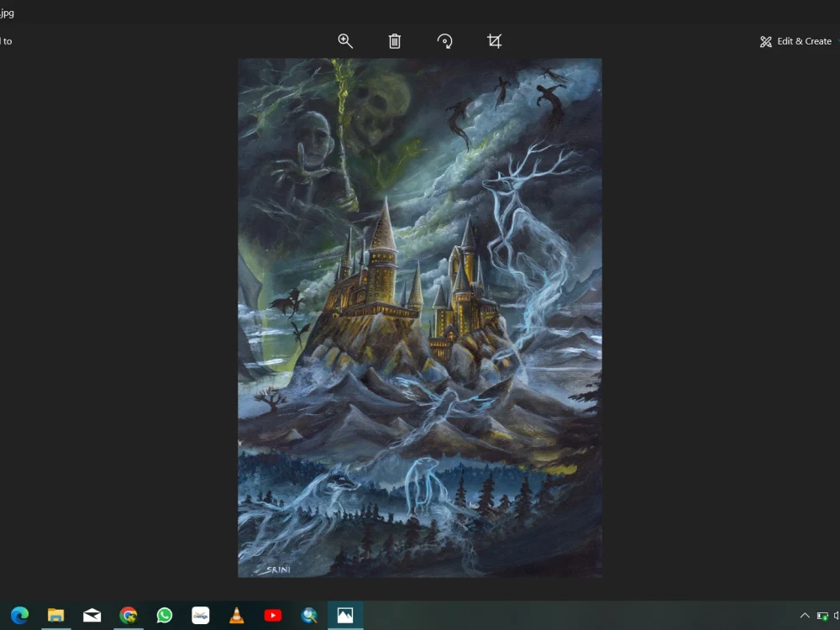Open the magnifier search app in taskbar
The height and width of the screenshot is (630, 840).
[x=309, y=615]
